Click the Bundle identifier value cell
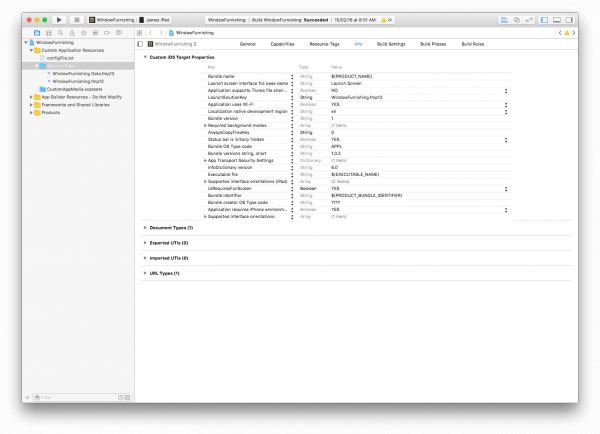 (367, 196)
